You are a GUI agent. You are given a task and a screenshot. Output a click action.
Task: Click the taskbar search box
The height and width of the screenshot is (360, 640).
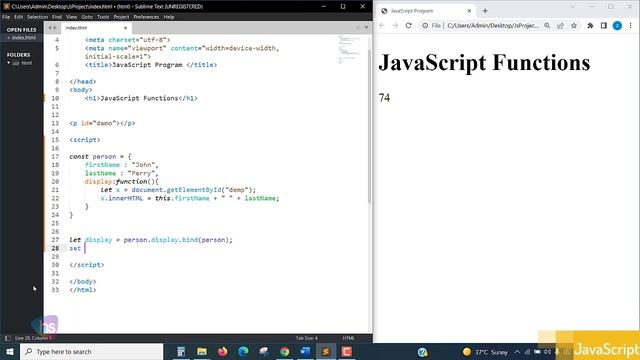point(91,351)
